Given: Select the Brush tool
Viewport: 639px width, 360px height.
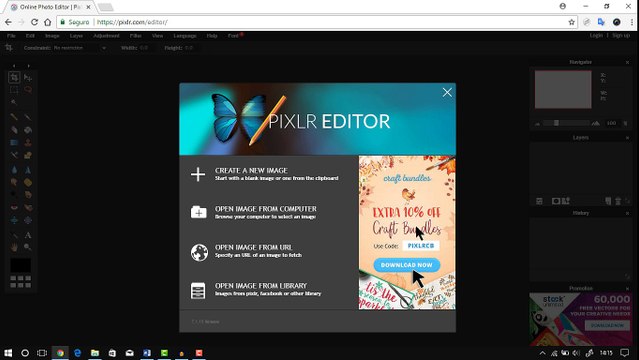Looking at the screenshot, I should [x=28, y=117].
